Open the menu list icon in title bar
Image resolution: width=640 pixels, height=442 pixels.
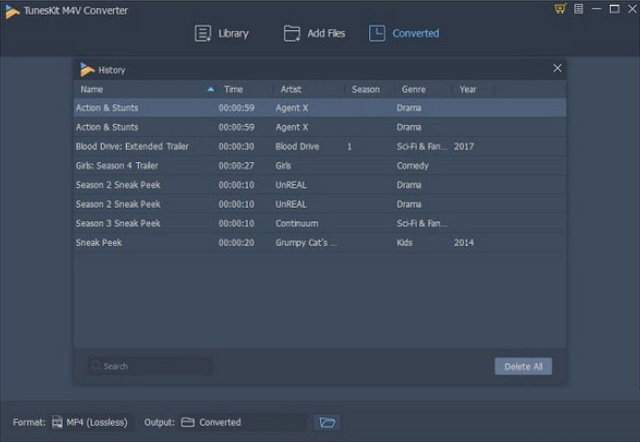click(x=578, y=9)
